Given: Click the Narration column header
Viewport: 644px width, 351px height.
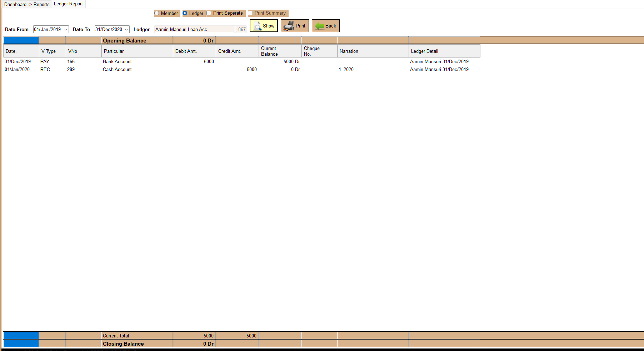Looking at the screenshot, I should tap(373, 51).
